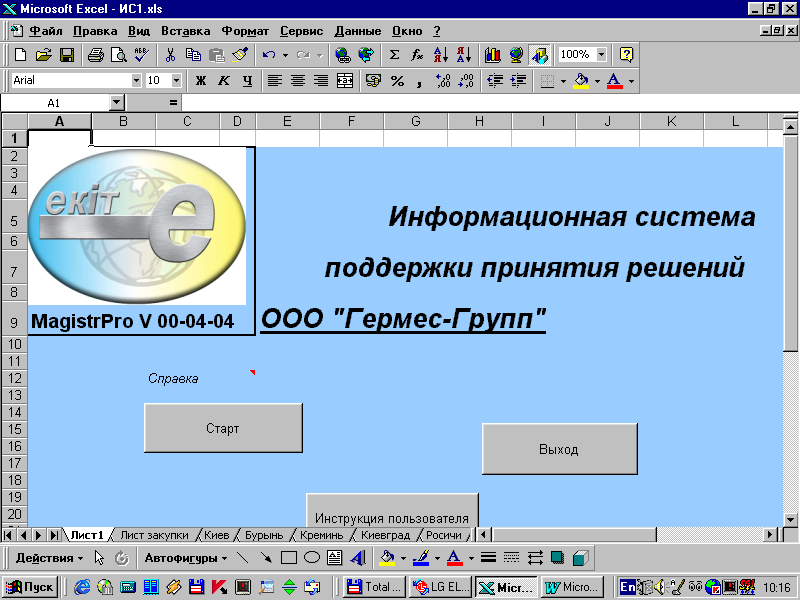Viewport: 800px width, 600px height.
Task: Insert WordArt from the Drawing toolbar
Action: tap(357, 558)
